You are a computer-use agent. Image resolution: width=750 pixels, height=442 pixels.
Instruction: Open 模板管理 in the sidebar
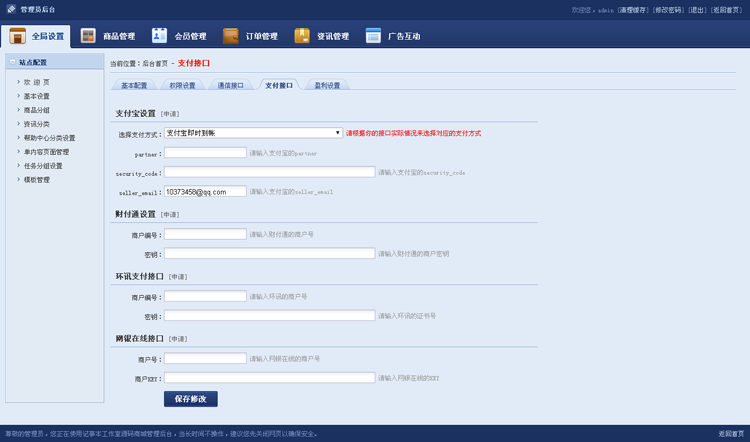coord(37,179)
